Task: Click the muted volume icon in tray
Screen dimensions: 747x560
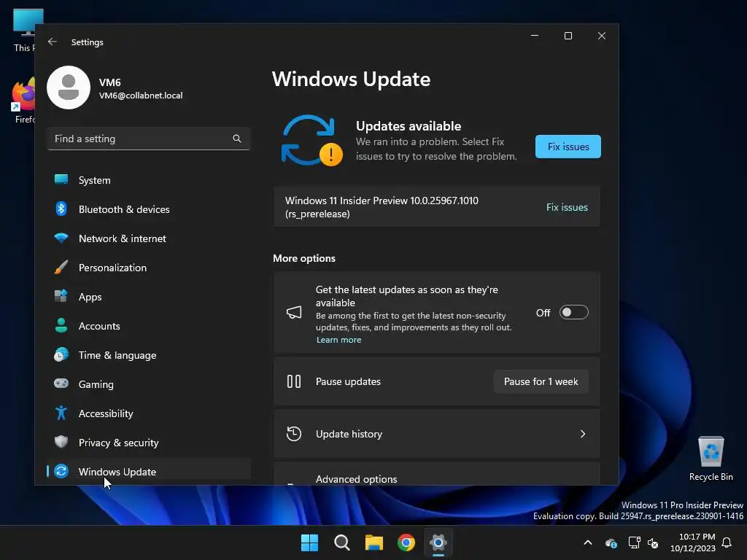Action: [653, 542]
